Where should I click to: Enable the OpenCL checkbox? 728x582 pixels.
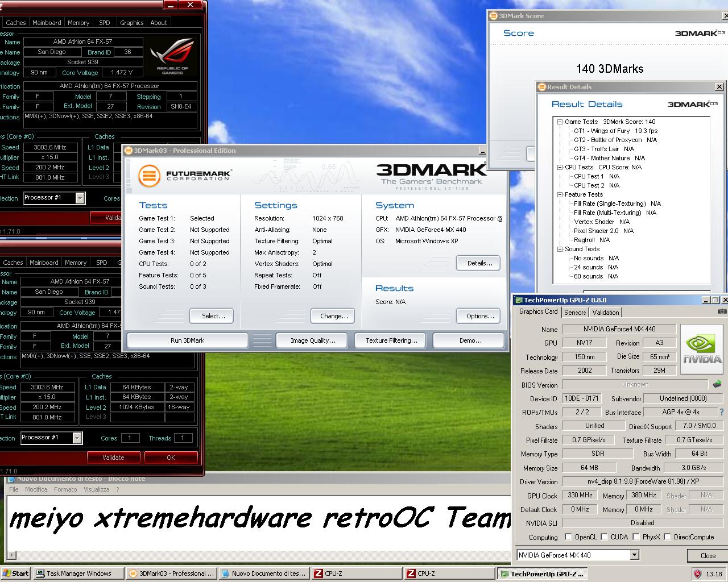[568, 537]
